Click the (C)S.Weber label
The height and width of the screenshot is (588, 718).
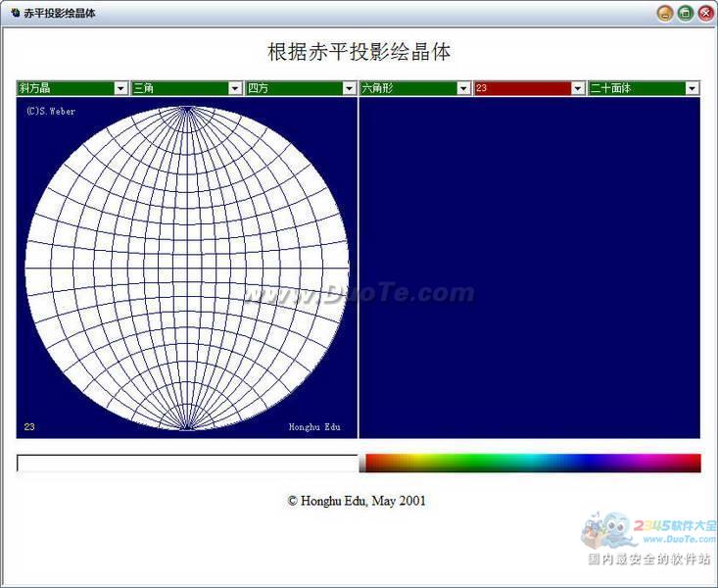pyautogui.click(x=51, y=111)
